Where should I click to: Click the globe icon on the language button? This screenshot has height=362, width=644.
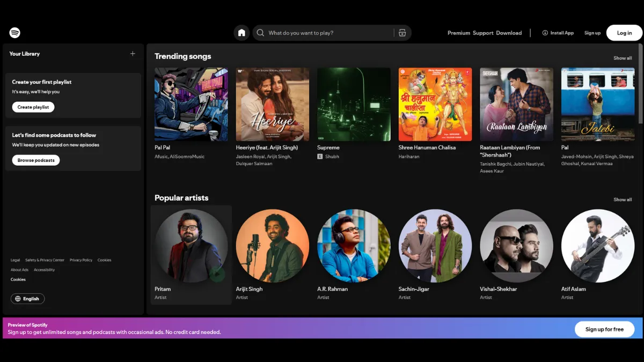pyautogui.click(x=18, y=299)
